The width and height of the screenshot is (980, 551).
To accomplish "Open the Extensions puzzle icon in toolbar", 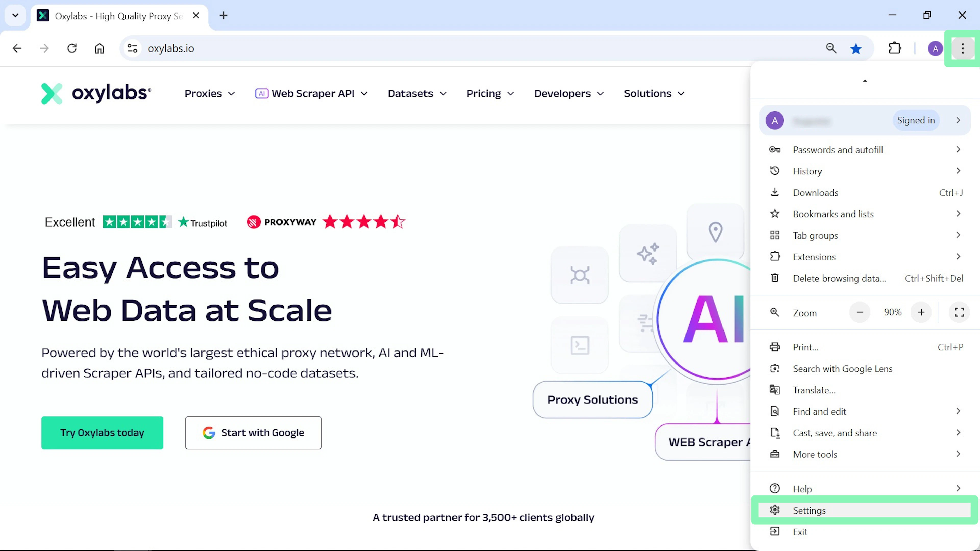I will 895,48.
